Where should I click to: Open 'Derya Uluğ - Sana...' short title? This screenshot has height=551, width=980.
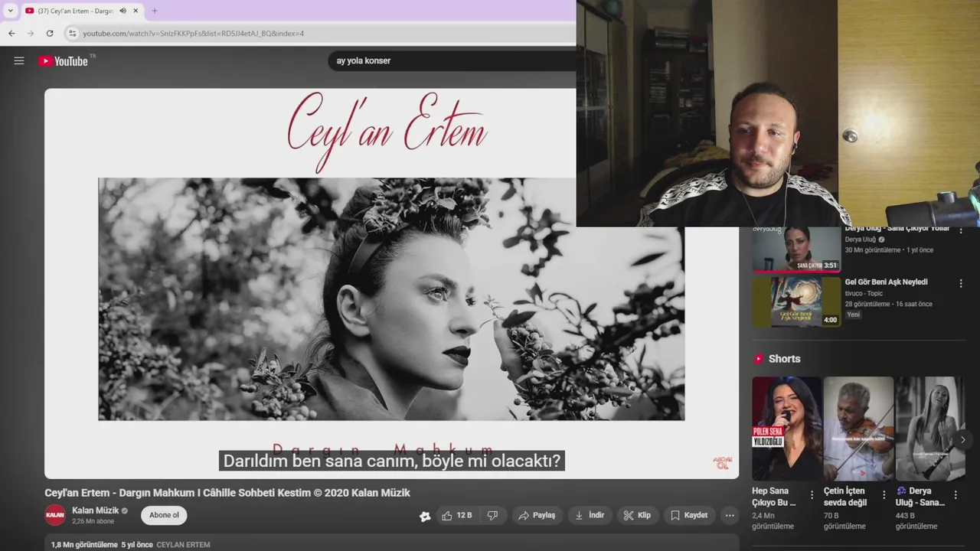(x=920, y=497)
